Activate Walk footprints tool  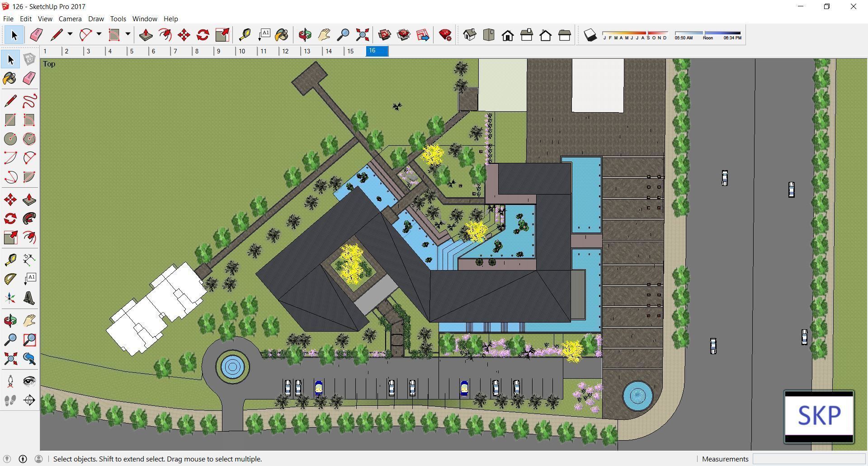(x=10, y=400)
